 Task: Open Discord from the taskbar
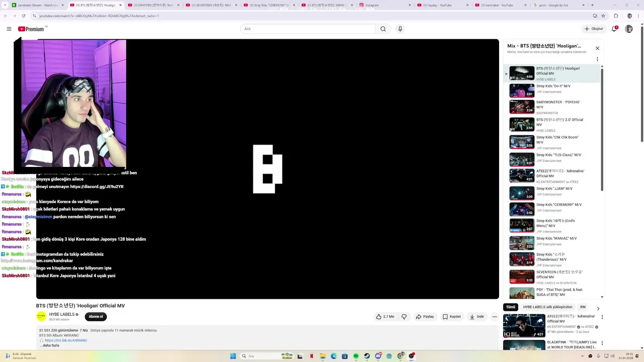pyautogui.click(x=378, y=356)
